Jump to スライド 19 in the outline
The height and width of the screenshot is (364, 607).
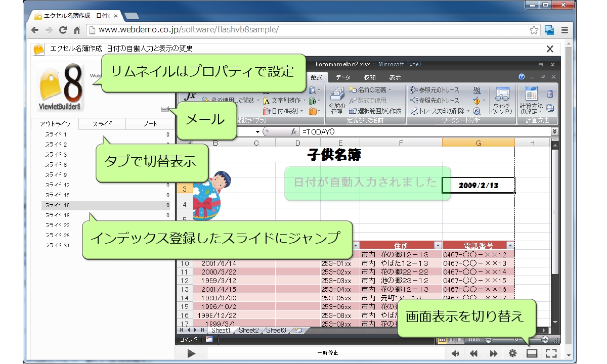[57, 215]
